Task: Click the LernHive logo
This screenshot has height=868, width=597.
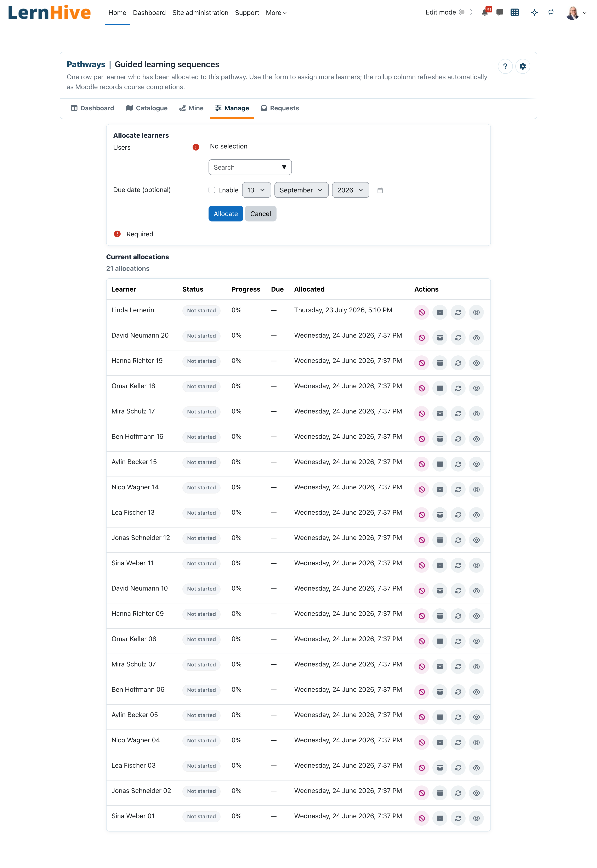Action: click(49, 12)
